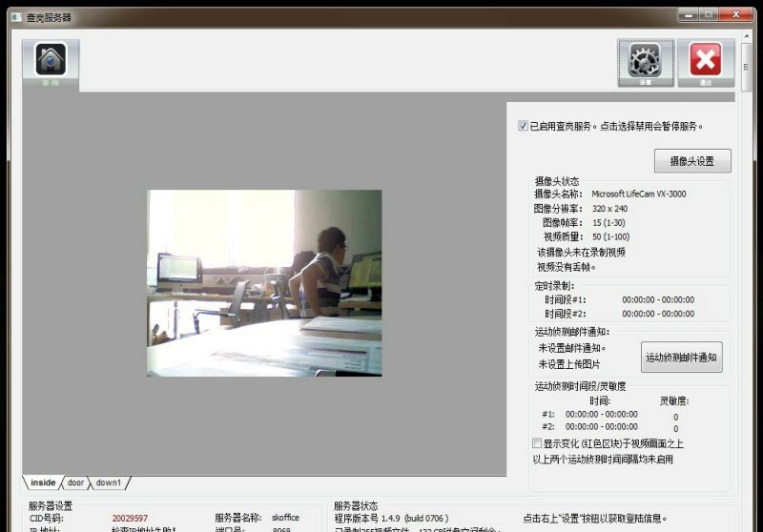This screenshot has height=532, width=763.
Task: Click the server name skoffice
Action: pos(285,518)
